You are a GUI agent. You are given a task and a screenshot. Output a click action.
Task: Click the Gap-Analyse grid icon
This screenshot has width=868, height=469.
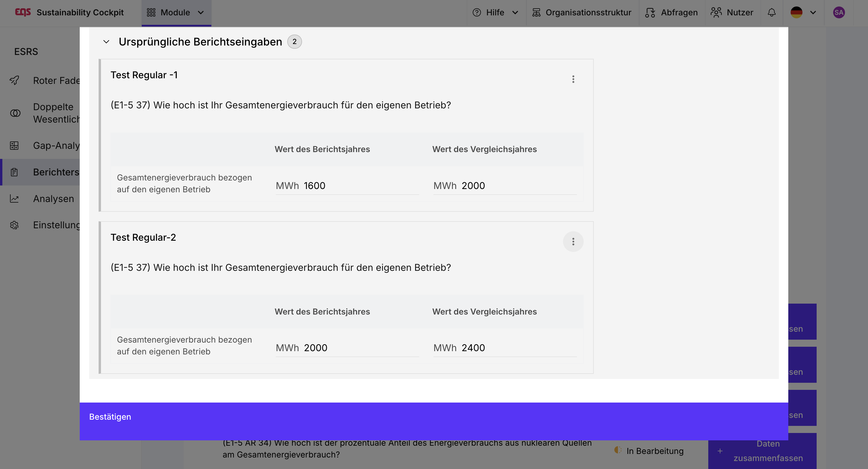pyautogui.click(x=14, y=145)
